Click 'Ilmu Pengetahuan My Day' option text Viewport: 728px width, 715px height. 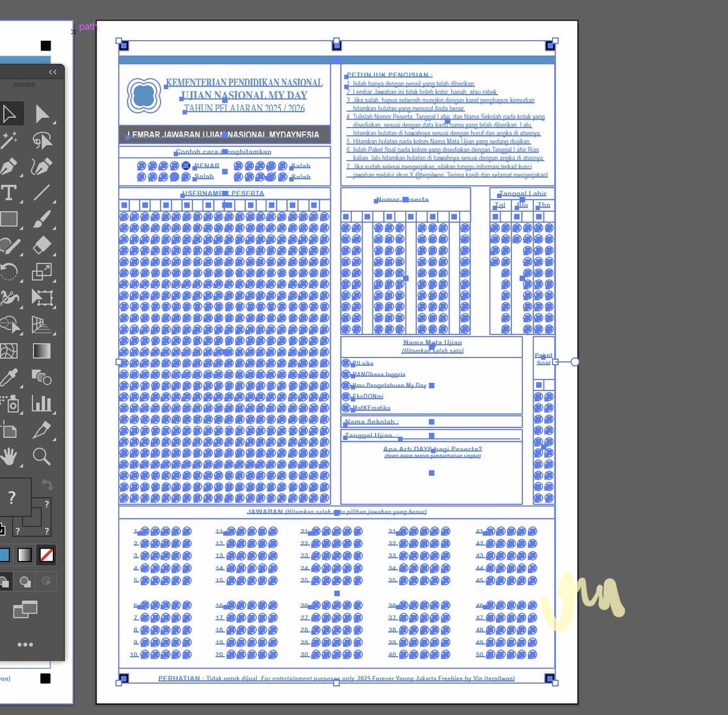(x=389, y=385)
